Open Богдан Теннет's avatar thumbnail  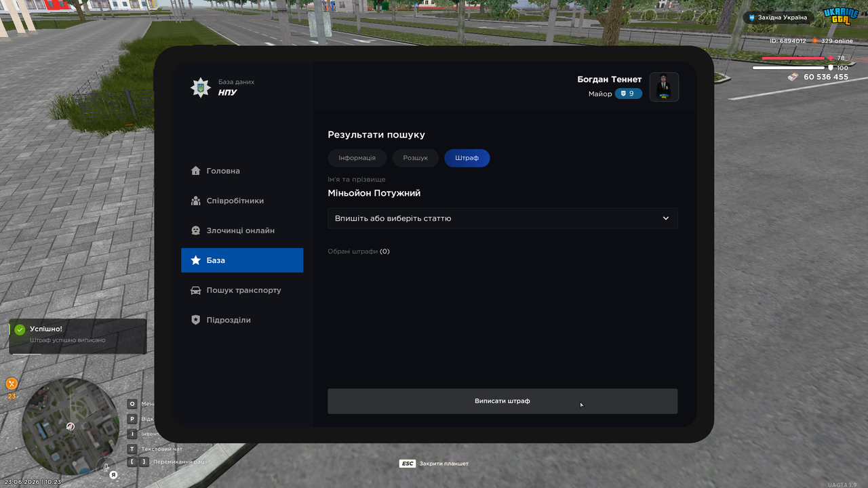click(664, 87)
